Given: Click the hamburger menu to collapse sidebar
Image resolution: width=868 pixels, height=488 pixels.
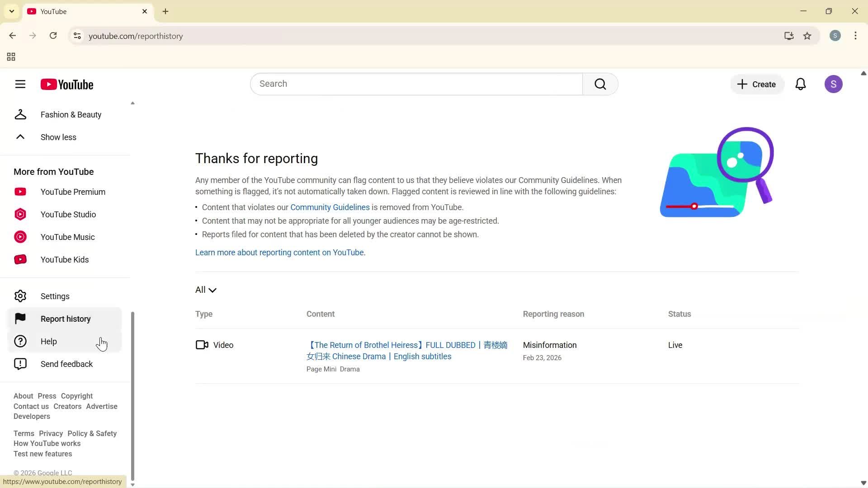Looking at the screenshot, I should coord(20,84).
